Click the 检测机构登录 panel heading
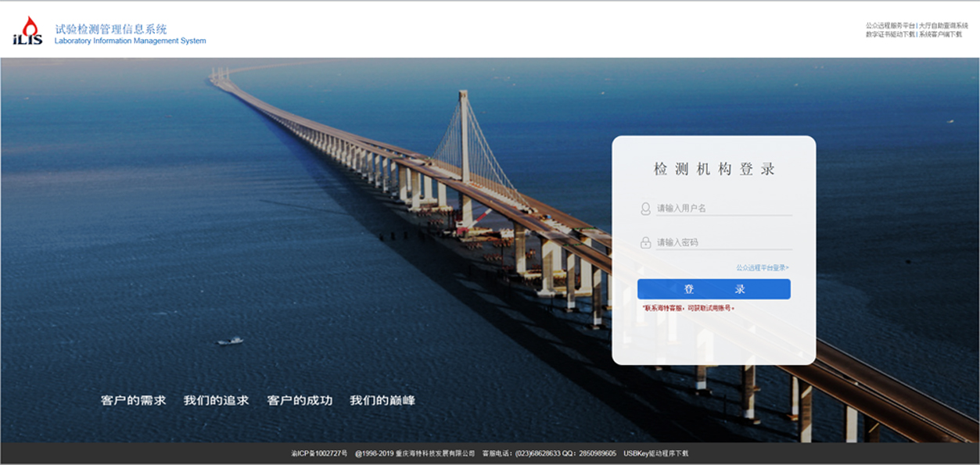This screenshot has width=980, height=465. point(713,170)
